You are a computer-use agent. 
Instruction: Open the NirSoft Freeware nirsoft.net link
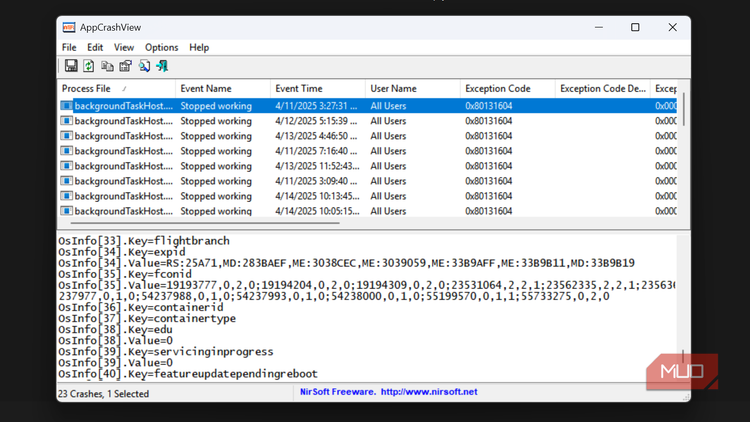(x=388, y=392)
